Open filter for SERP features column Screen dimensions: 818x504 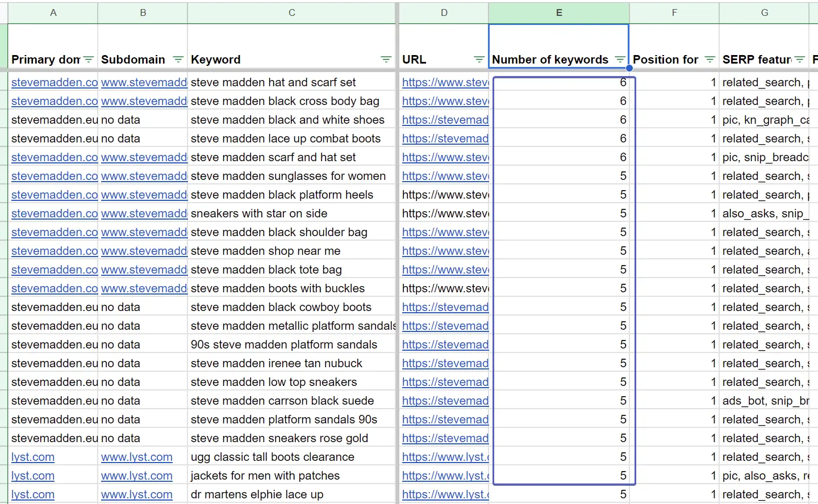[x=799, y=60]
